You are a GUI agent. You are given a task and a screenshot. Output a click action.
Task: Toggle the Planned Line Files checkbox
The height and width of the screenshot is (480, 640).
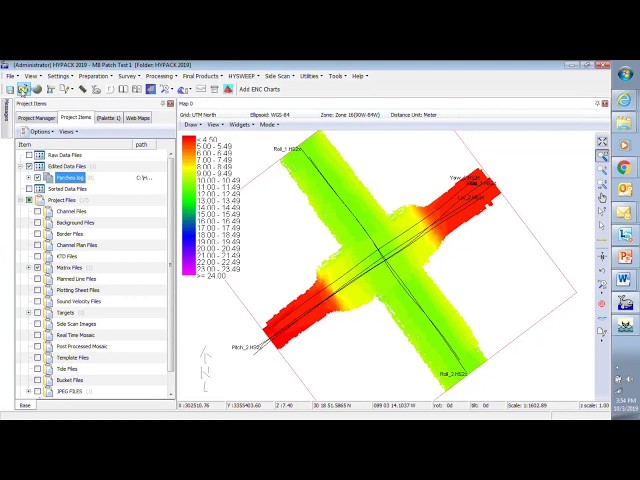pos(38,279)
